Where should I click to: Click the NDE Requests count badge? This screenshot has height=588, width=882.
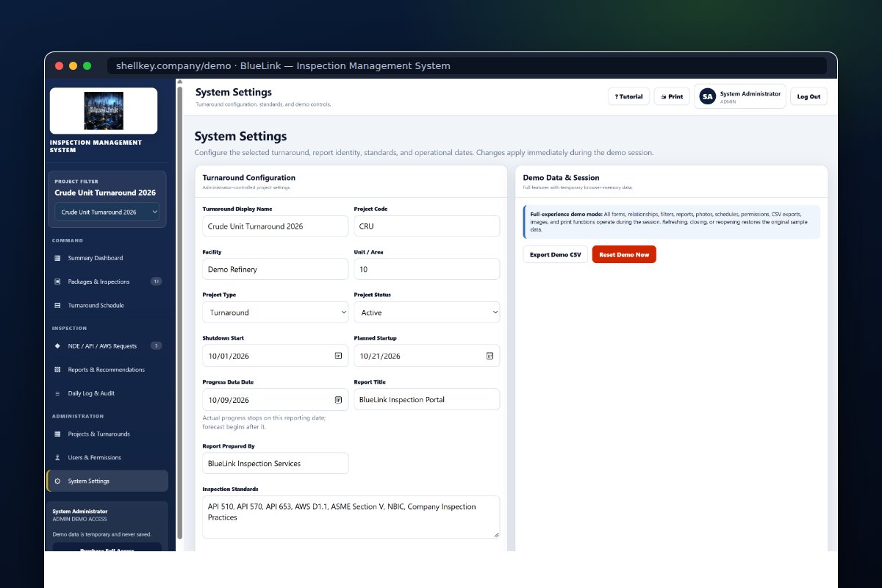coord(156,345)
